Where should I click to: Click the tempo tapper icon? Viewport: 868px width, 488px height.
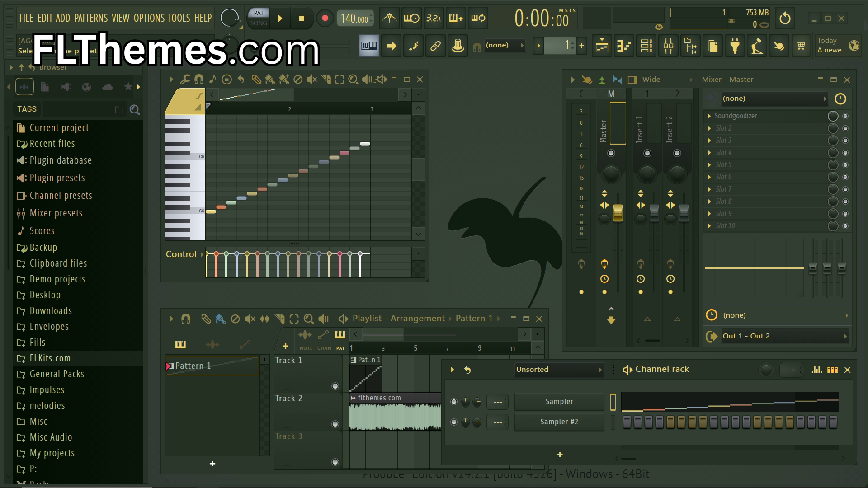coord(757,46)
